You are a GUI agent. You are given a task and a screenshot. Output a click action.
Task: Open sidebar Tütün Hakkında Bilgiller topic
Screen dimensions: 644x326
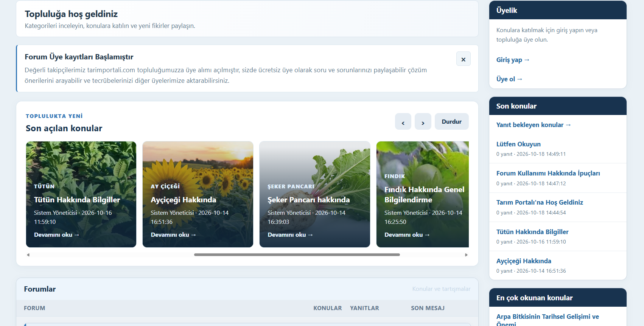(532, 232)
